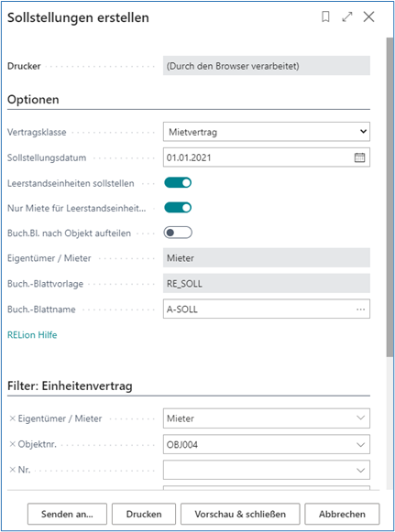Screen dimensions: 395x532
Task: Remove the Nr. filter
Action: click(x=13, y=470)
